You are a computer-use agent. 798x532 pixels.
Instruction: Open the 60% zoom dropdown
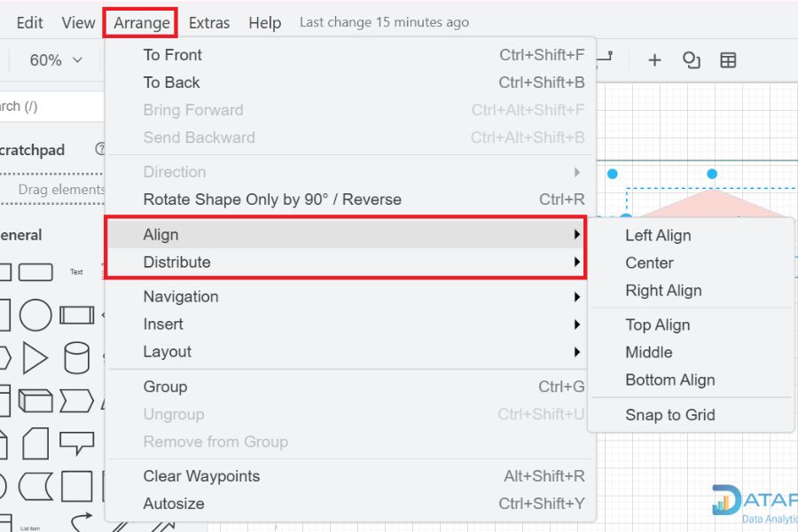pyautogui.click(x=56, y=60)
